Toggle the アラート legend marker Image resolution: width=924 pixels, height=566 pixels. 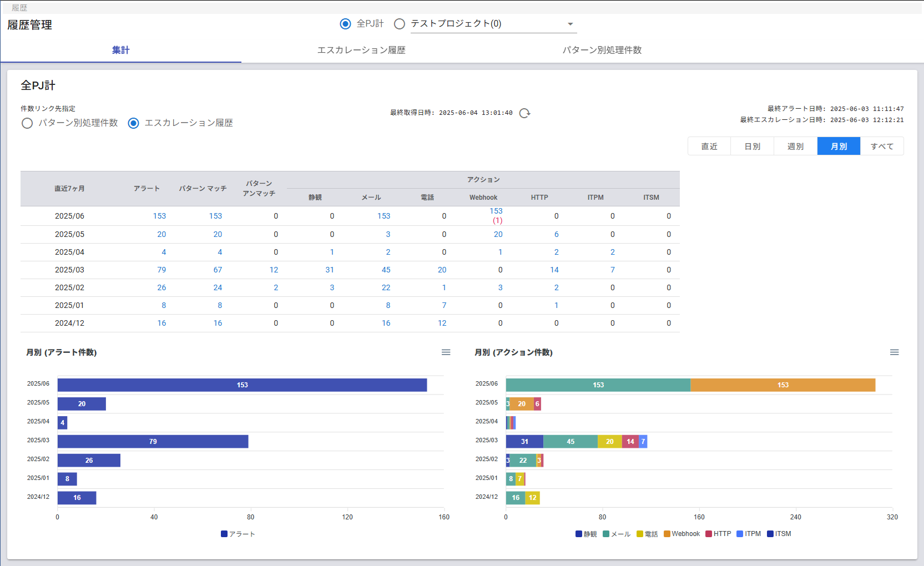[x=224, y=534]
